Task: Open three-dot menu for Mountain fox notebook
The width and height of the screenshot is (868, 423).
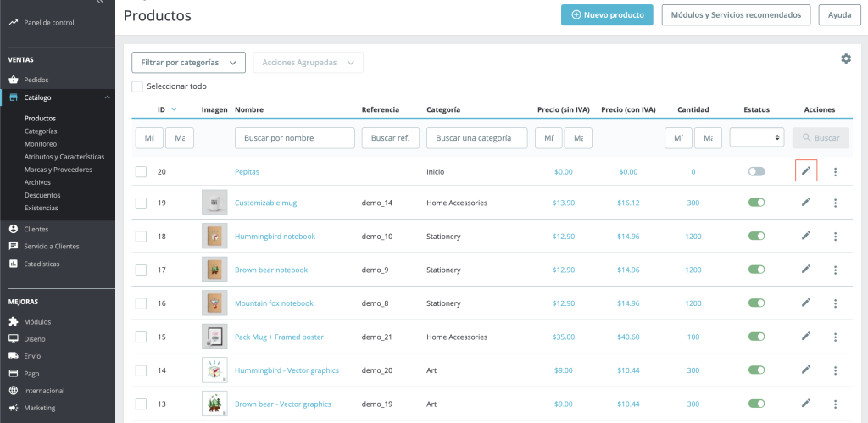Action: [x=835, y=303]
